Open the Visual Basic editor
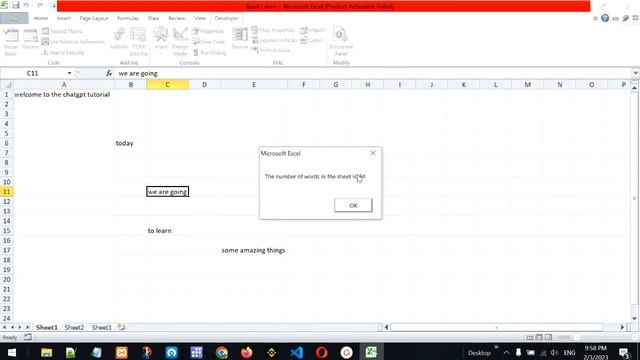Image resolution: width=640 pixels, height=360 pixels. pyautogui.click(x=11, y=42)
